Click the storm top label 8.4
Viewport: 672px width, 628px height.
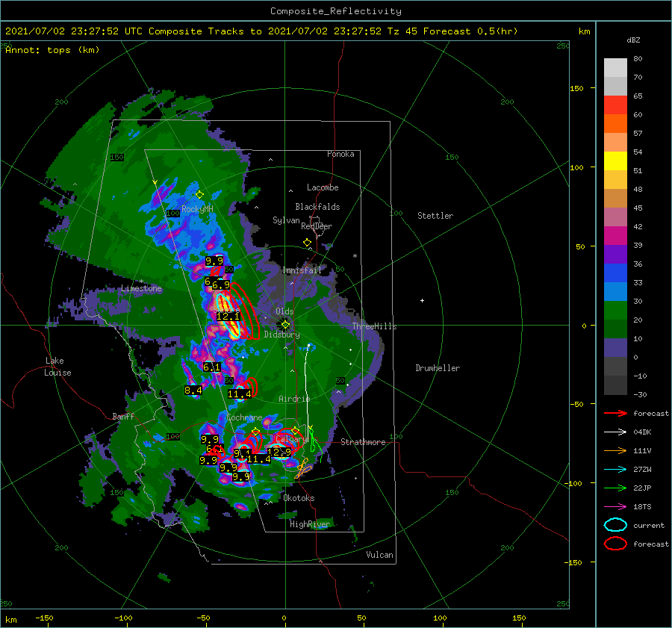(193, 390)
